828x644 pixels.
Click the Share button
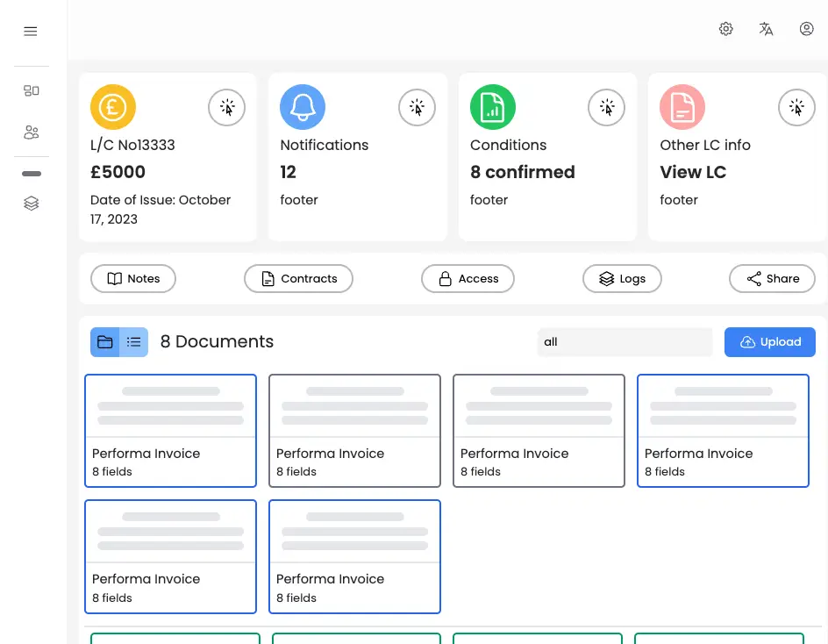point(772,279)
